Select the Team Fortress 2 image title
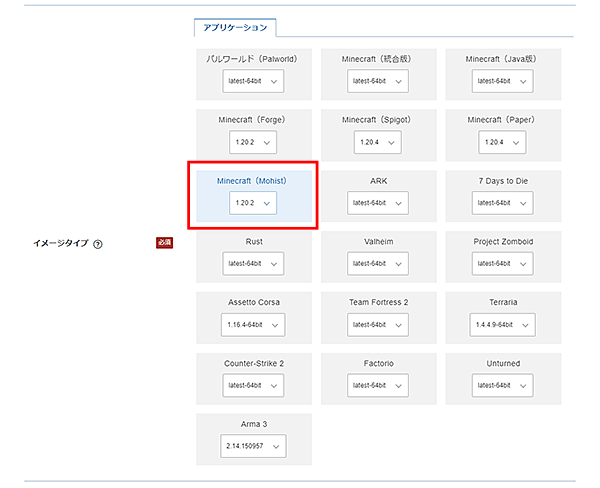Screen dimensions: 600x488 pos(378,302)
